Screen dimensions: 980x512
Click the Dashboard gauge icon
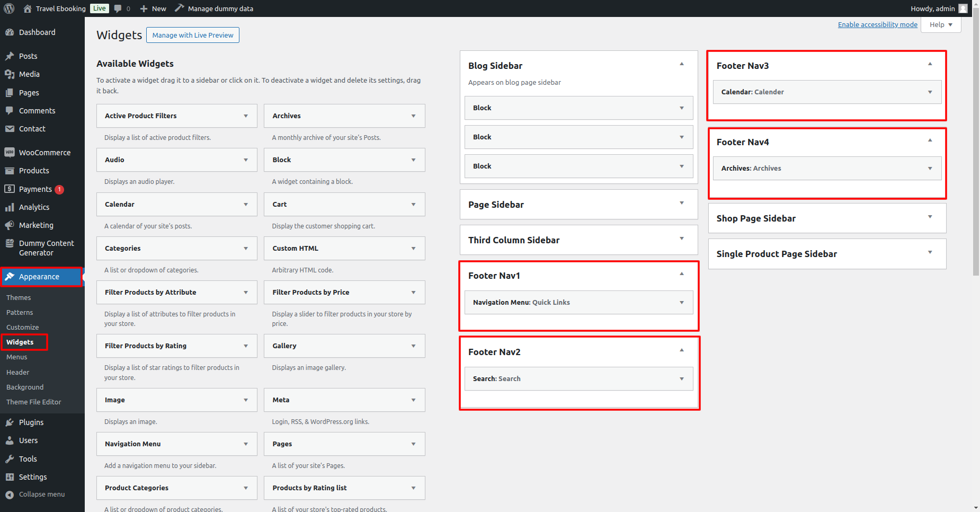(x=10, y=32)
